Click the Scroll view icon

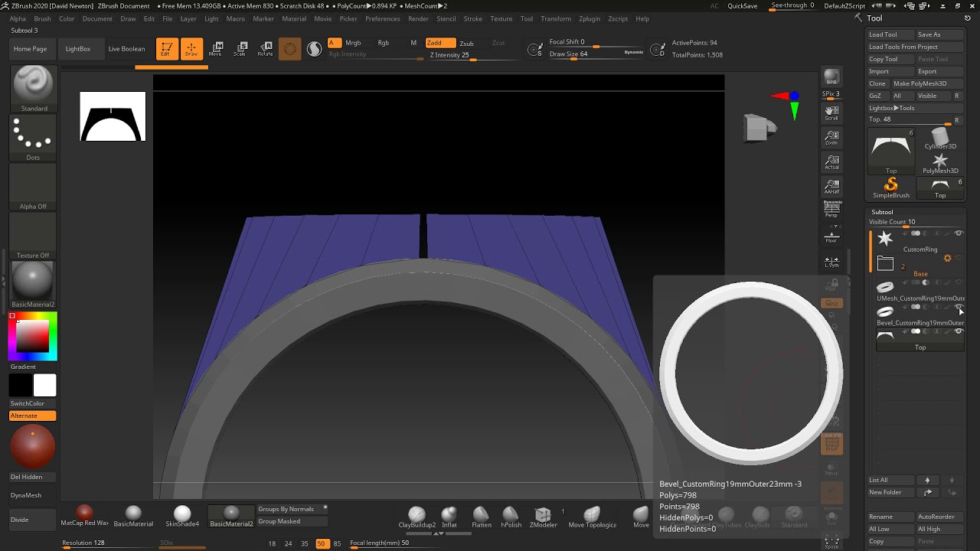pos(831,113)
